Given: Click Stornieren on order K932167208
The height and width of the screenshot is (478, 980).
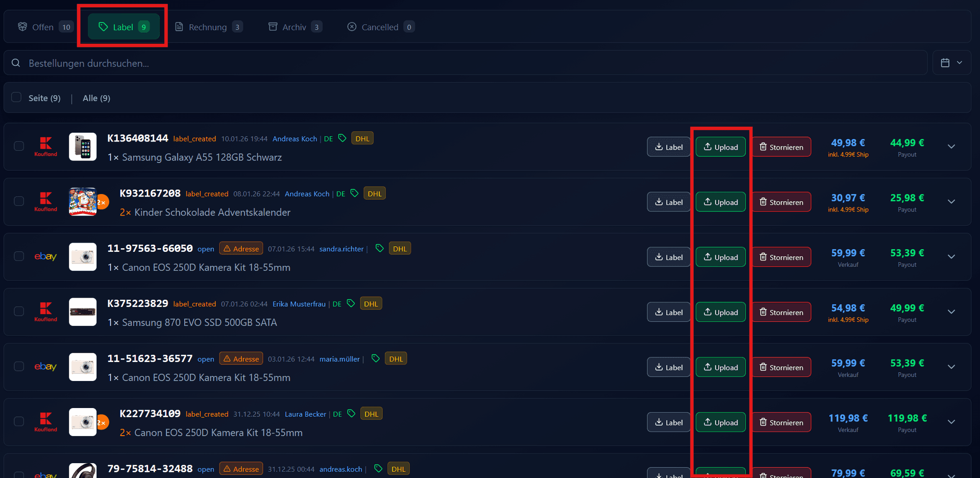Looking at the screenshot, I should 781,202.
